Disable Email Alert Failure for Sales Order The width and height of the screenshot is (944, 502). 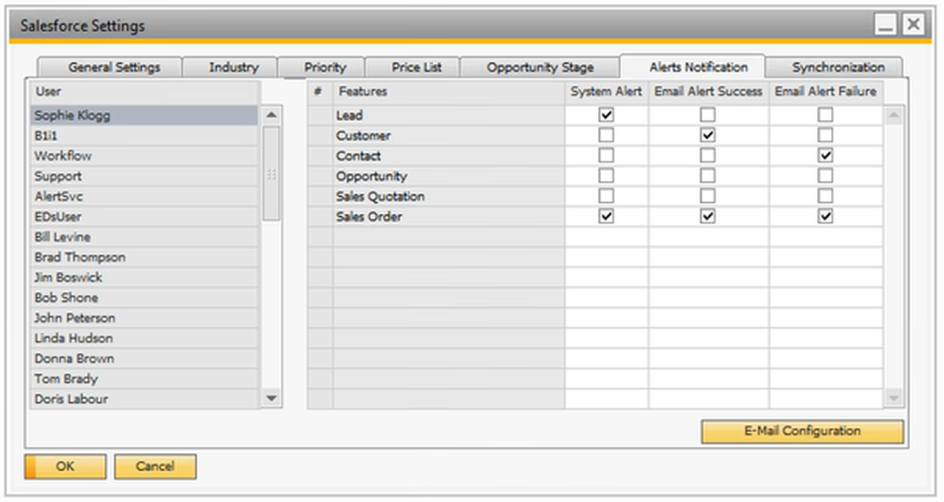[825, 216]
